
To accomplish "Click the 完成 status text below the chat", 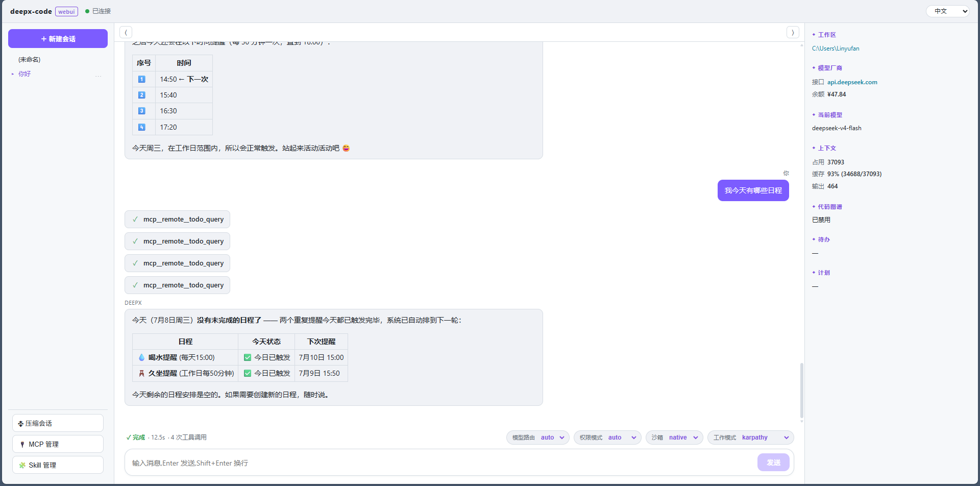I will point(139,438).
